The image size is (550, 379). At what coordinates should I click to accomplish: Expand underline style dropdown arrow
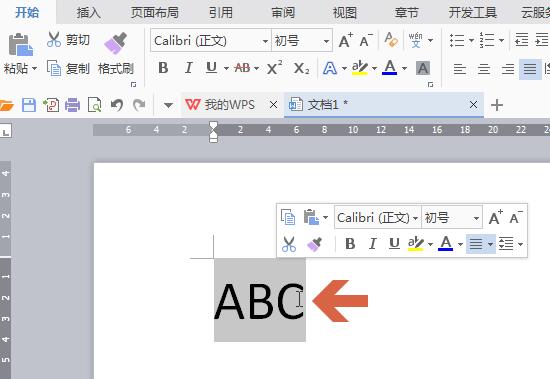tap(226, 68)
